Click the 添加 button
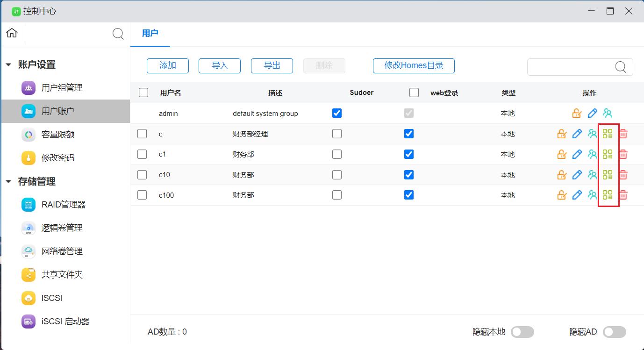Viewport: 644px width, 350px height. (168, 66)
